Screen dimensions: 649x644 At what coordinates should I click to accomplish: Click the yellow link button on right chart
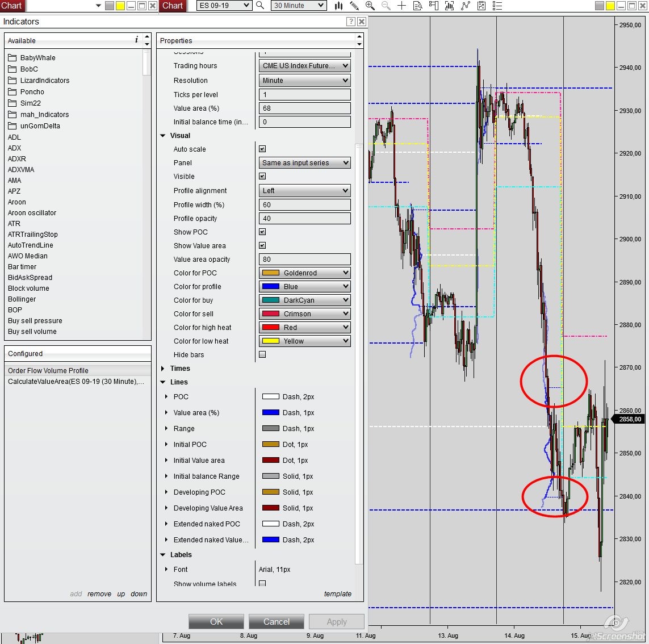610,5
